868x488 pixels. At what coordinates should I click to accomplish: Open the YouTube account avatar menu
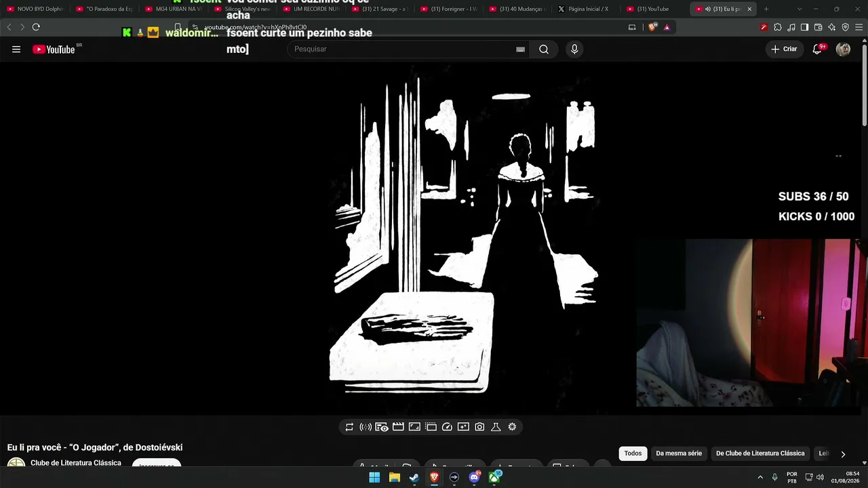[843, 49]
